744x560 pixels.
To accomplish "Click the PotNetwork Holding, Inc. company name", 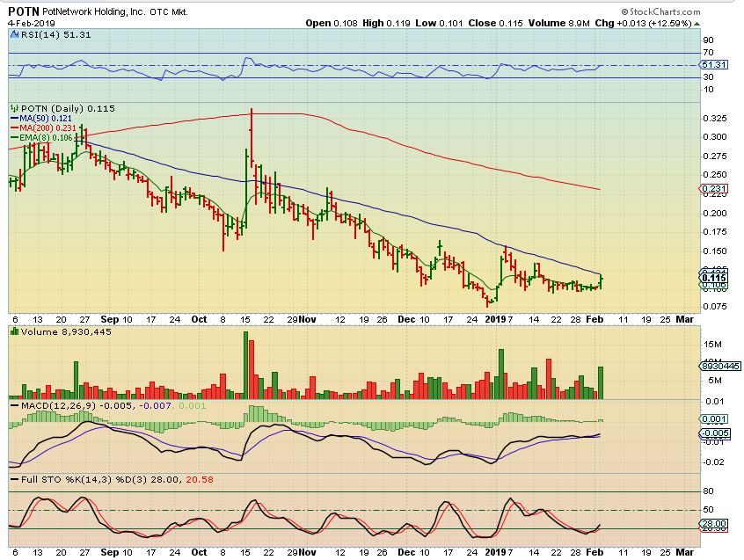I will 94,11.
